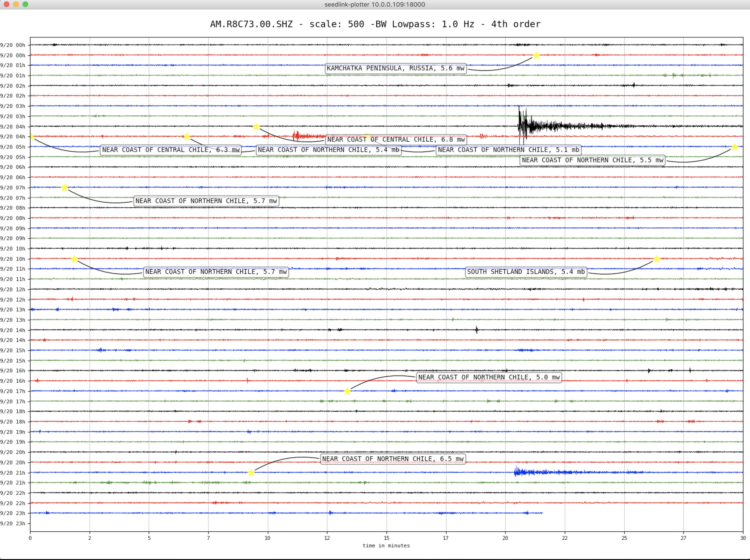Click the first '9/20 00h' row label
Image resolution: width=750 pixels, height=560 pixels.
(x=12, y=45)
